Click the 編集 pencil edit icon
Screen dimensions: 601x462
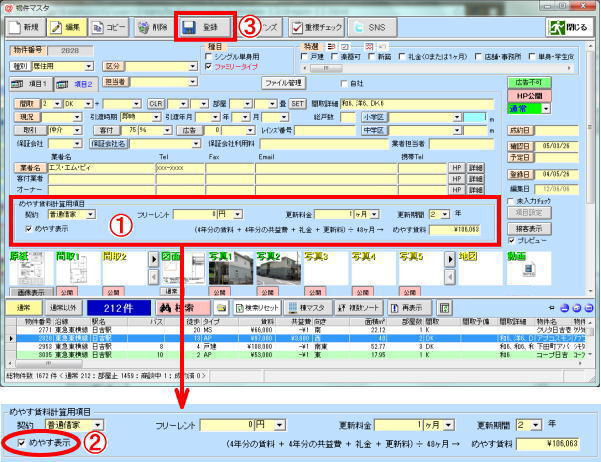point(56,27)
